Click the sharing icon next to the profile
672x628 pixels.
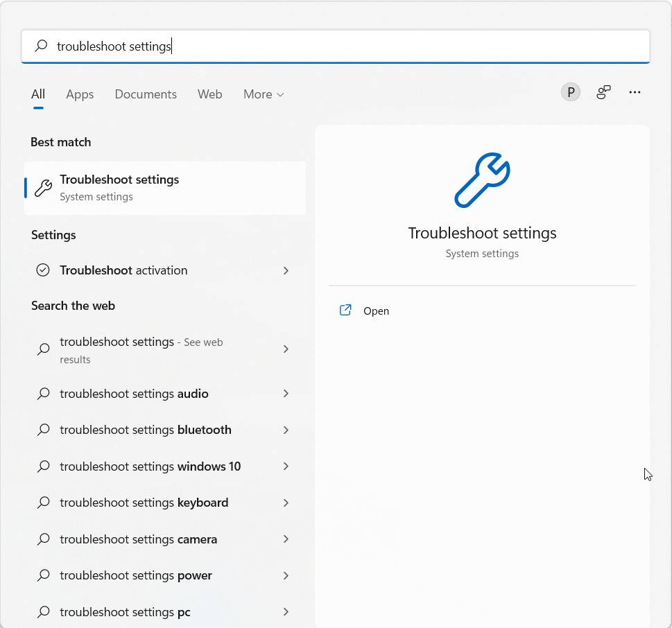(x=603, y=91)
